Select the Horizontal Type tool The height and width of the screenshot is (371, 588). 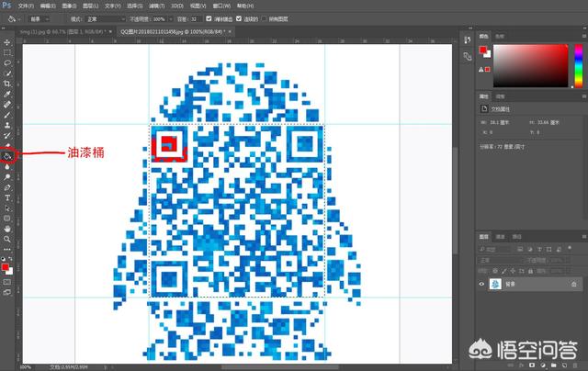pyautogui.click(x=7, y=197)
